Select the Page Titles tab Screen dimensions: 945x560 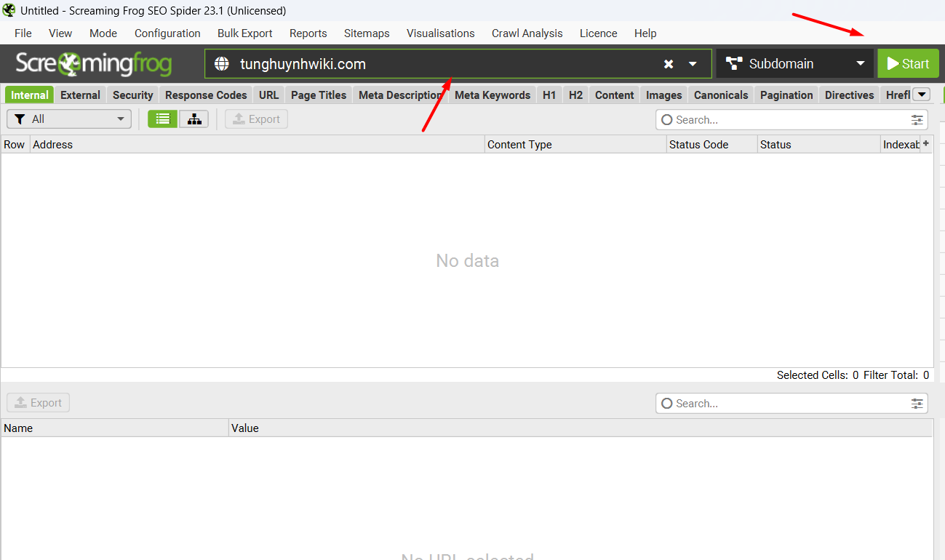pyautogui.click(x=319, y=95)
